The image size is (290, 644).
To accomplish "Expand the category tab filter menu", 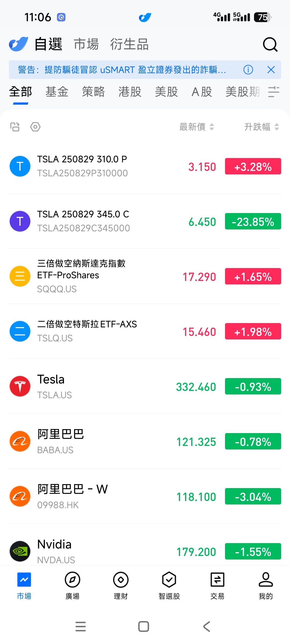I will click(x=274, y=92).
